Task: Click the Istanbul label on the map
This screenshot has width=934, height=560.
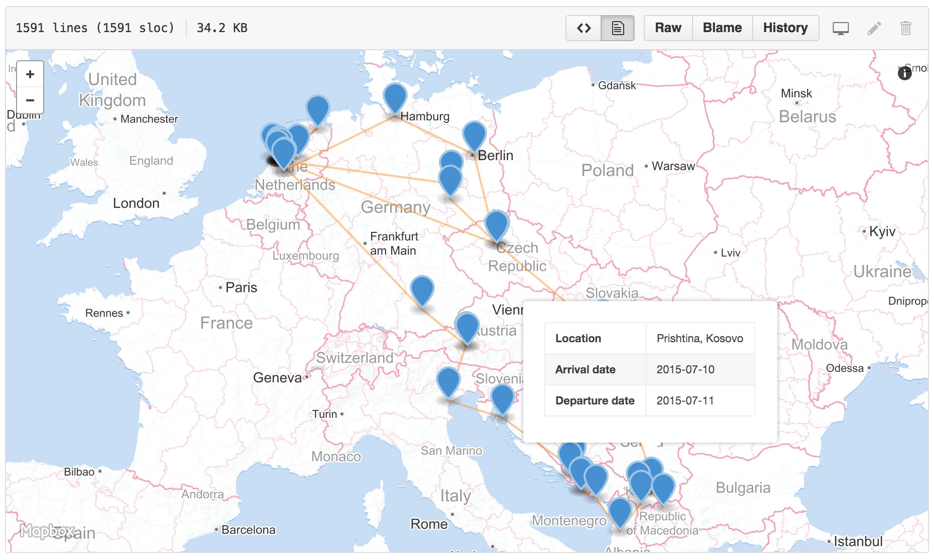Action: [858, 541]
